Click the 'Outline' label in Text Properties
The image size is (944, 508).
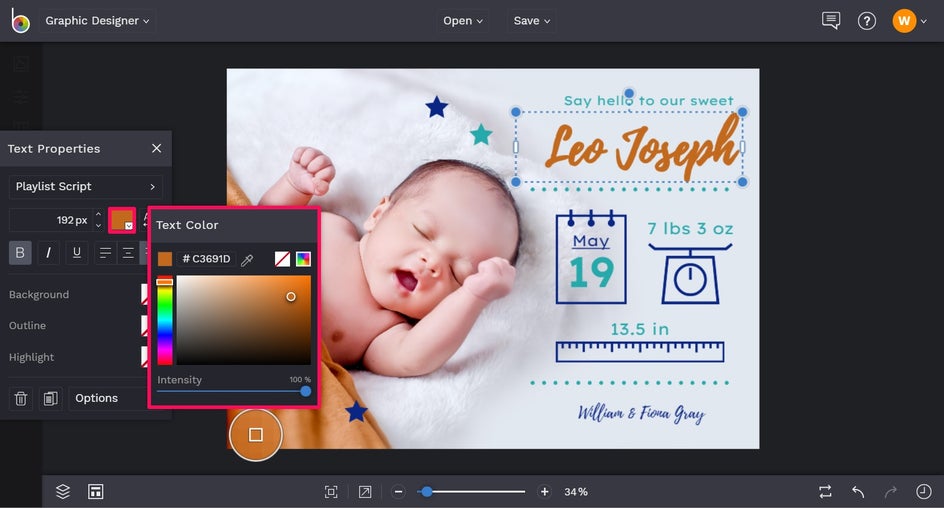(27, 326)
